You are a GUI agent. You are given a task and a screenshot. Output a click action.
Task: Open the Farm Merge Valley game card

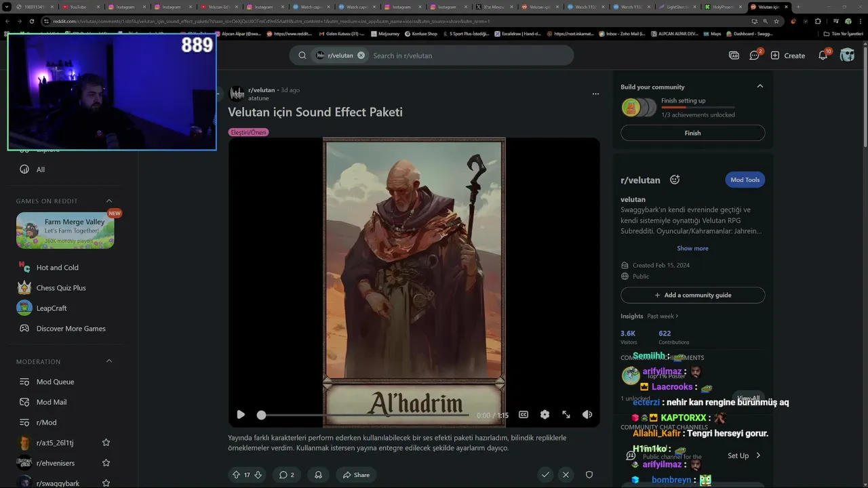click(65, 230)
